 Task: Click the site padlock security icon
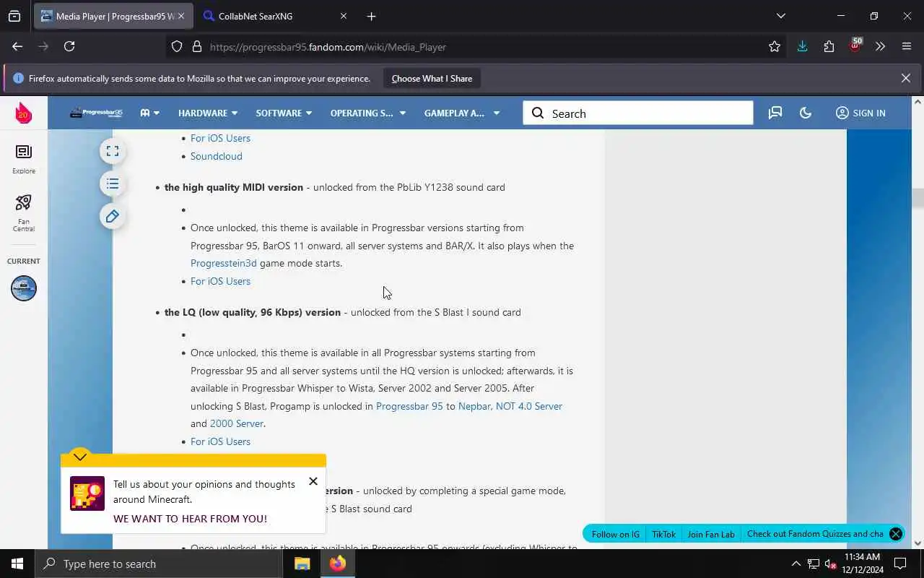(x=196, y=47)
